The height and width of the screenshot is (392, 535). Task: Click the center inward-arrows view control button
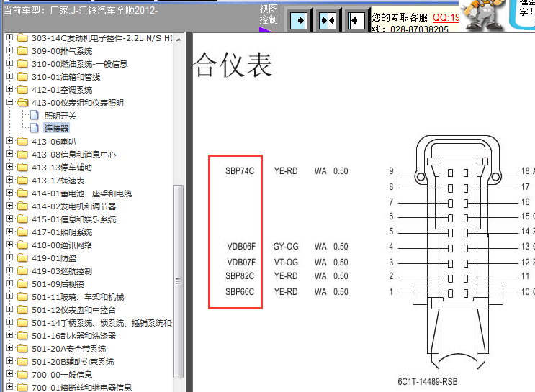[x=328, y=20]
